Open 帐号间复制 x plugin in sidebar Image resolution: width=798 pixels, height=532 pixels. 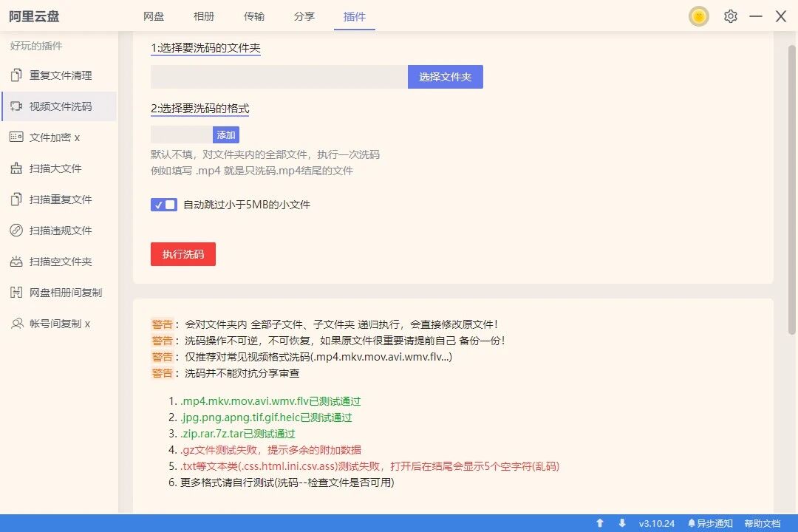pos(59,324)
